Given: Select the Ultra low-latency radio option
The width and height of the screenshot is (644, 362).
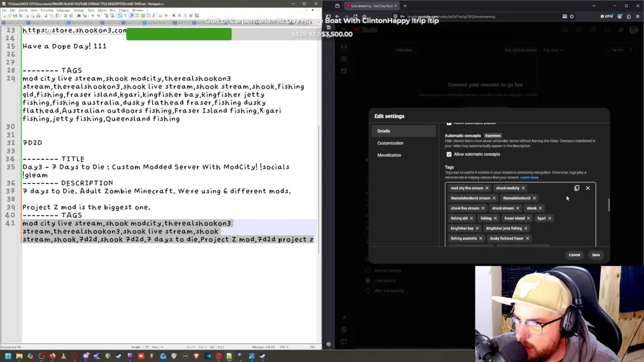Looking at the screenshot, I should pos(368,291).
